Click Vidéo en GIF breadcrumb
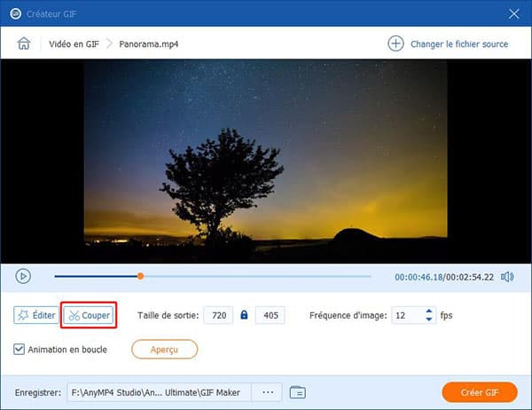 [x=73, y=43]
